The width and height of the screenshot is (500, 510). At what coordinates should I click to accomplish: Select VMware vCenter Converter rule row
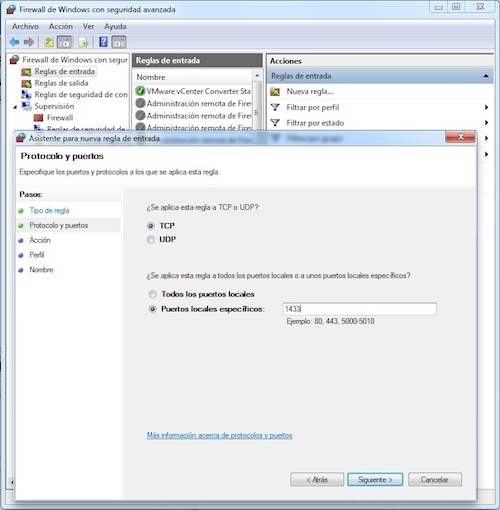(x=193, y=91)
